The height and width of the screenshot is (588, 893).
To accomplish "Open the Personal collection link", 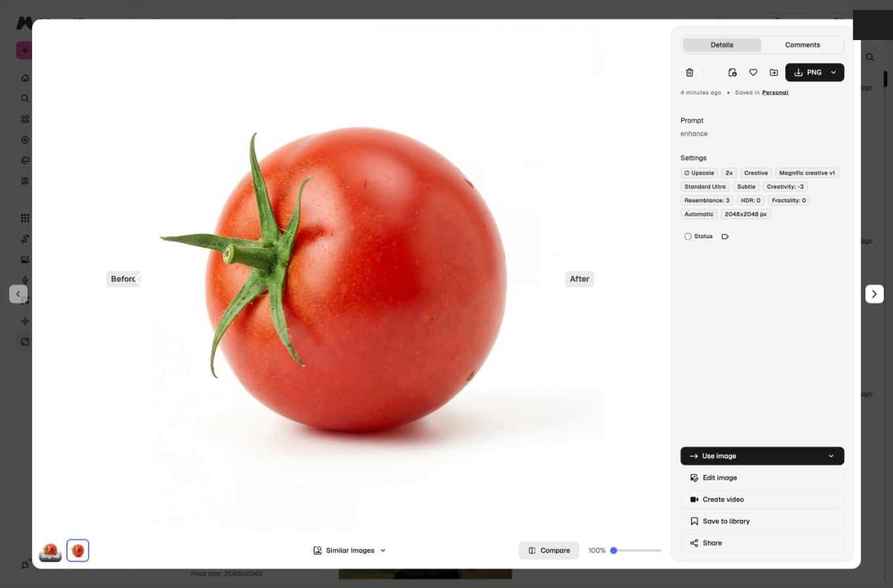I will [x=775, y=93].
